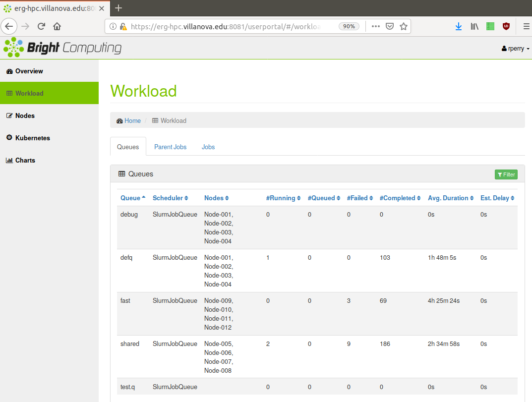Viewport: 532px width, 402px height.
Task: Click the debug queue name
Action: (129, 215)
